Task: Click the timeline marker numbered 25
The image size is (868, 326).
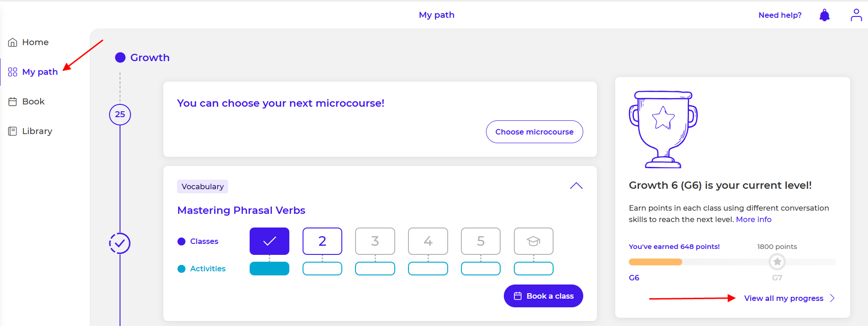Action: pos(120,114)
